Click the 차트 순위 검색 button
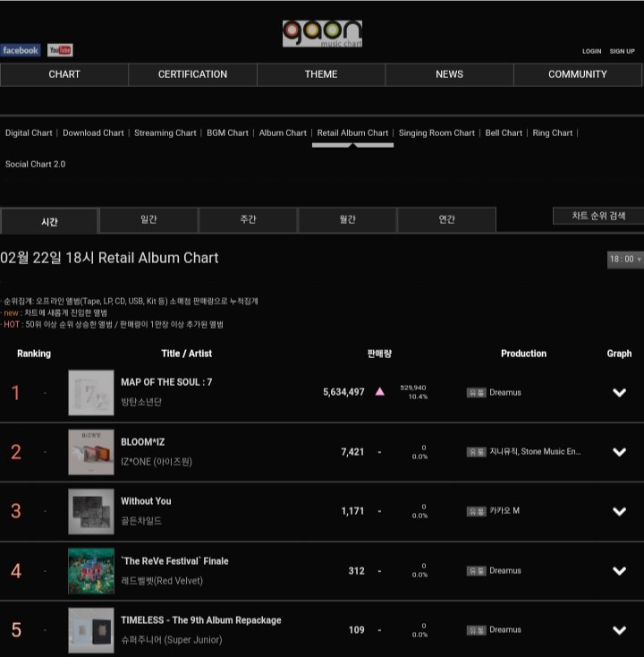 coord(598,216)
